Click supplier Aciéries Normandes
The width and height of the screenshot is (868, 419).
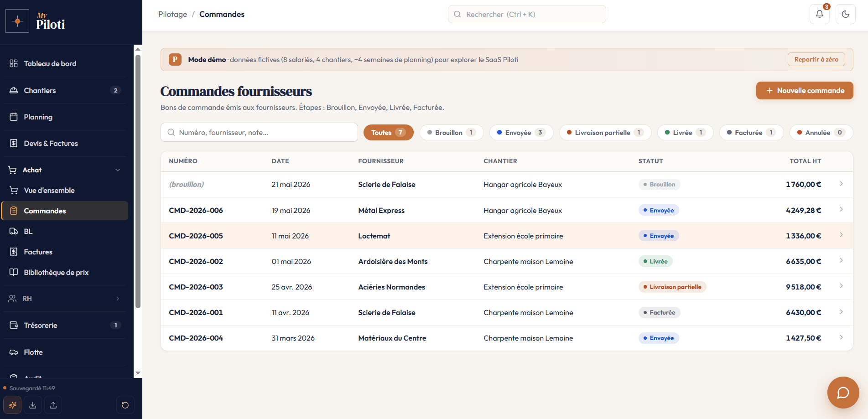click(391, 287)
